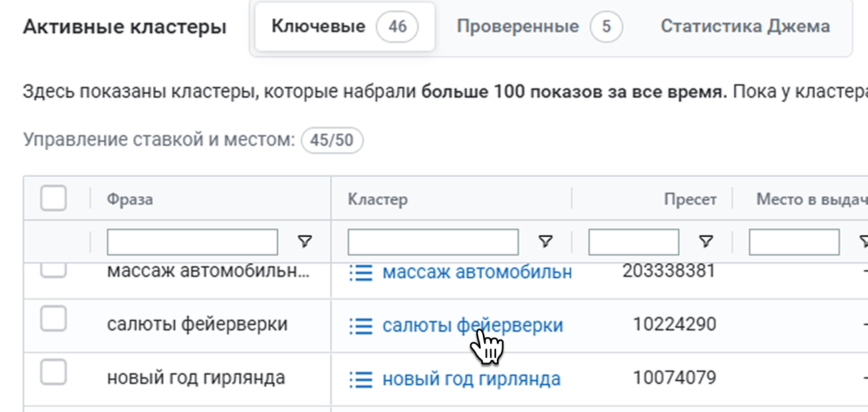Click list icon beside массаж автомобильн cluster

[360, 272]
